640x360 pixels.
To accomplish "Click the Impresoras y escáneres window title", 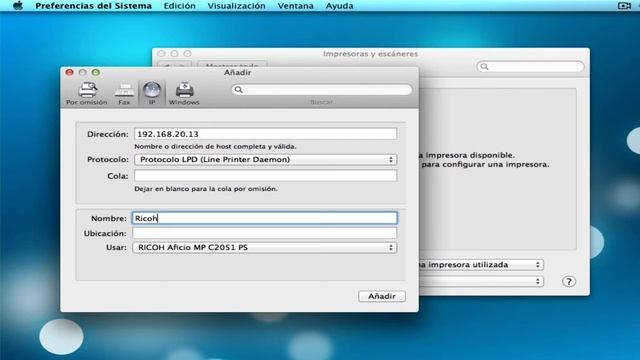I will pos(370,54).
